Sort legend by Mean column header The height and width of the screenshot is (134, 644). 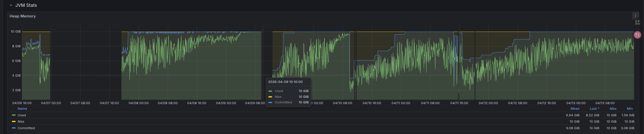click(x=575, y=109)
